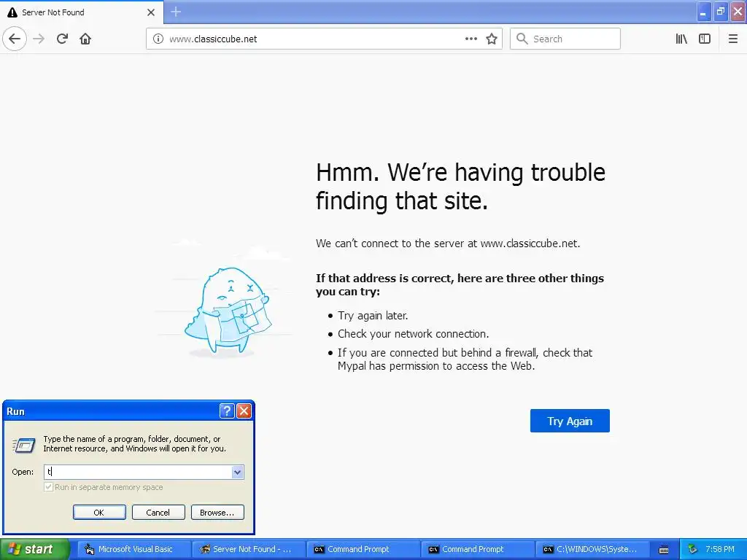Open page actions three-dot menu
Viewport: 747px width, 560px height.
point(471,39)
